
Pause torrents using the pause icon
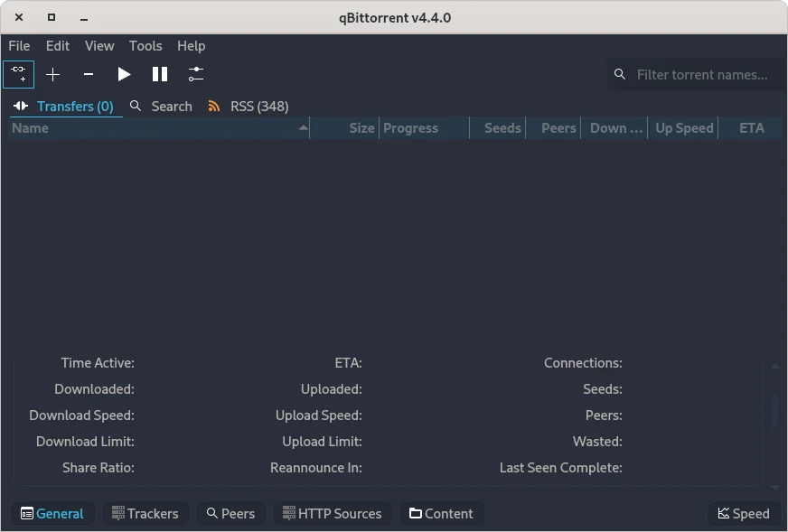coord(160,74)
